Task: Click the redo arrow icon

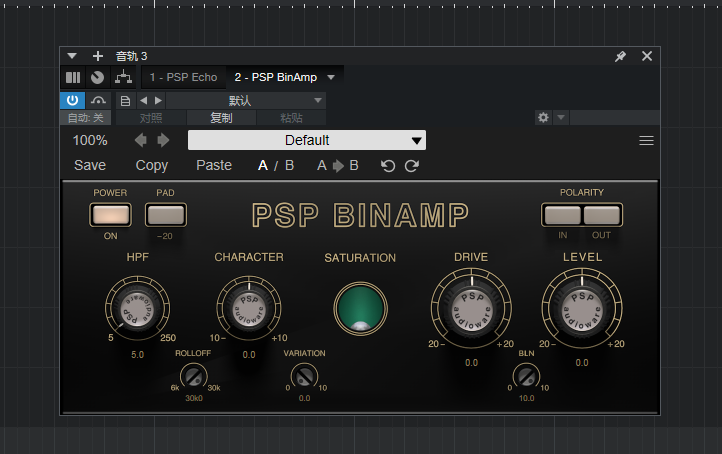Action: point(411,166)
